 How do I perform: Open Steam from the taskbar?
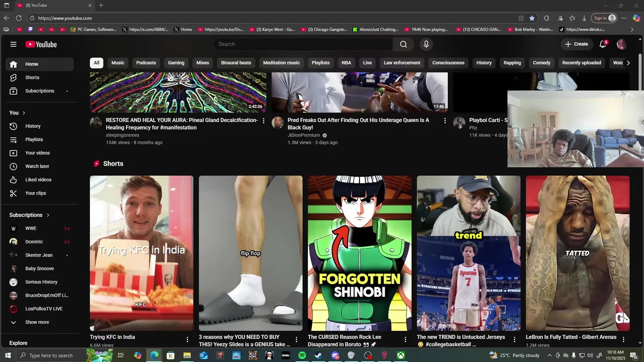tap(318, 355)
